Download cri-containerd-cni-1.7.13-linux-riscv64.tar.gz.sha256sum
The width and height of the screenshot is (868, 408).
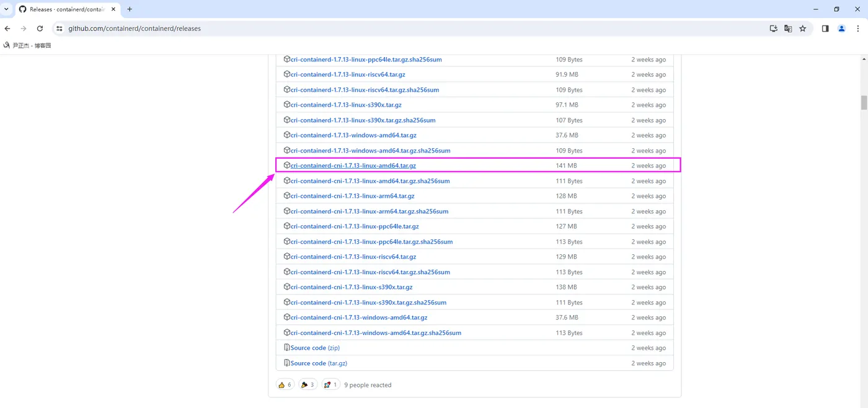pyautogui.click(x=370, y=272)
